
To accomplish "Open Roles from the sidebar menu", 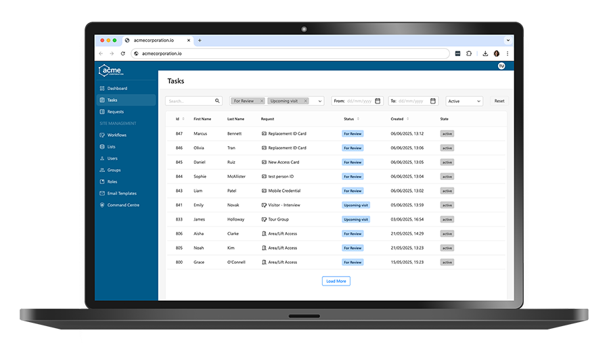I will [112, 182].
